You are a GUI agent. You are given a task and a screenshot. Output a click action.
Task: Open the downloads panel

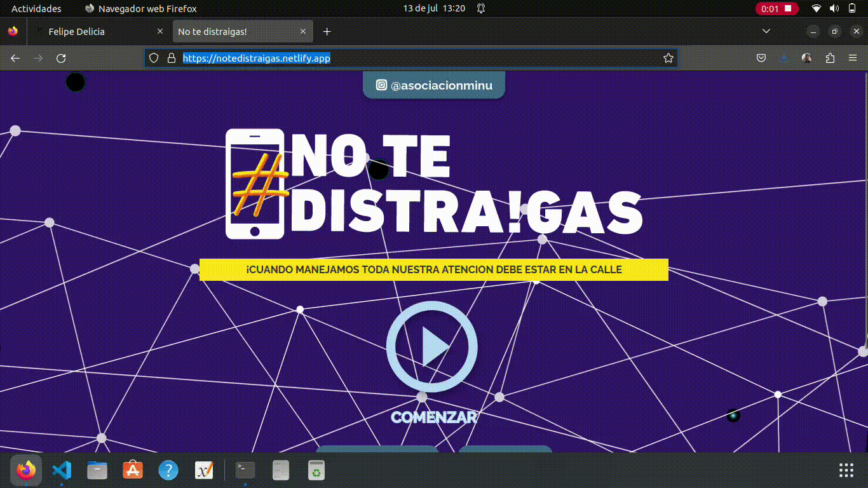[x=784, y=58]
